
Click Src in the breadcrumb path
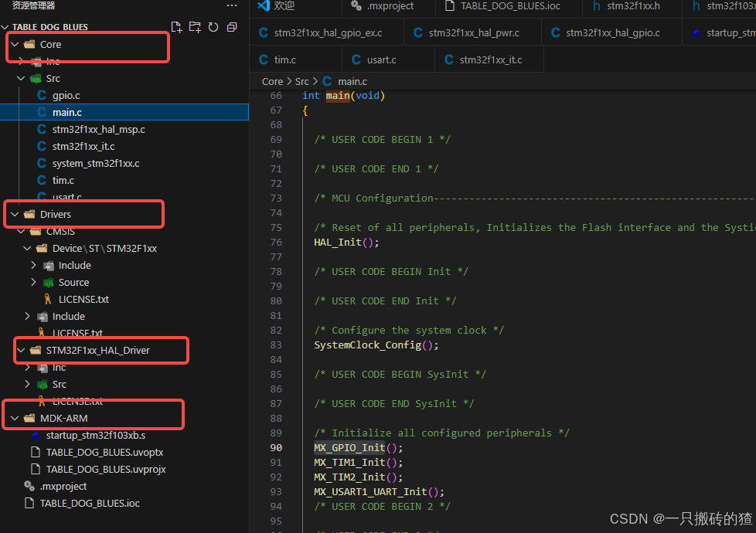301,81
